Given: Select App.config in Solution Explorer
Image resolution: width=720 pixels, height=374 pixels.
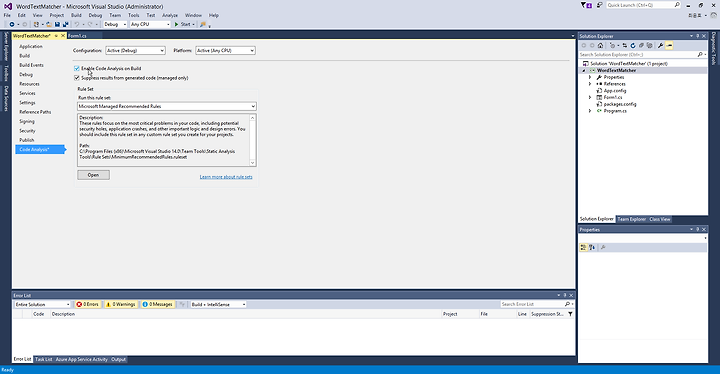Looking at the screenshot, I should (615, 91).
